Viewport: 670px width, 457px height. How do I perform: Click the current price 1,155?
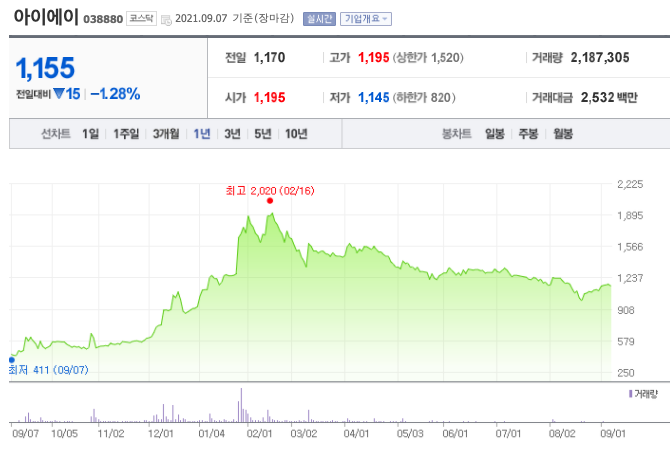(45, 68)
